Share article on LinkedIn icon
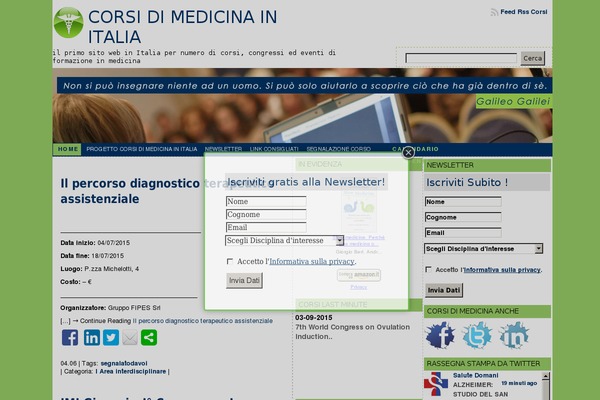The width and height of the screenshot is (600, 400). (x=92, y=338)
